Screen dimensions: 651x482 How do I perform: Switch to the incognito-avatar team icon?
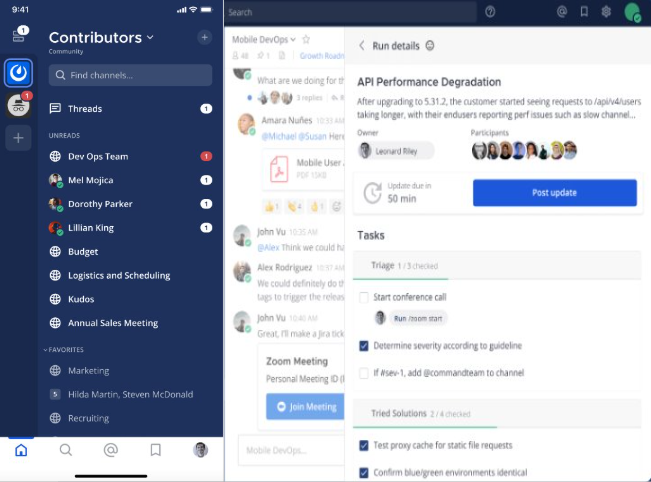(x=19, y=105)
